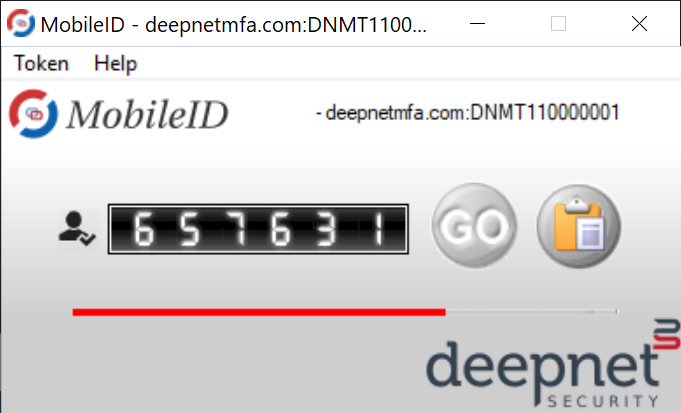
Task: Select the user verified checkmark icon
Action: (77, 229)
